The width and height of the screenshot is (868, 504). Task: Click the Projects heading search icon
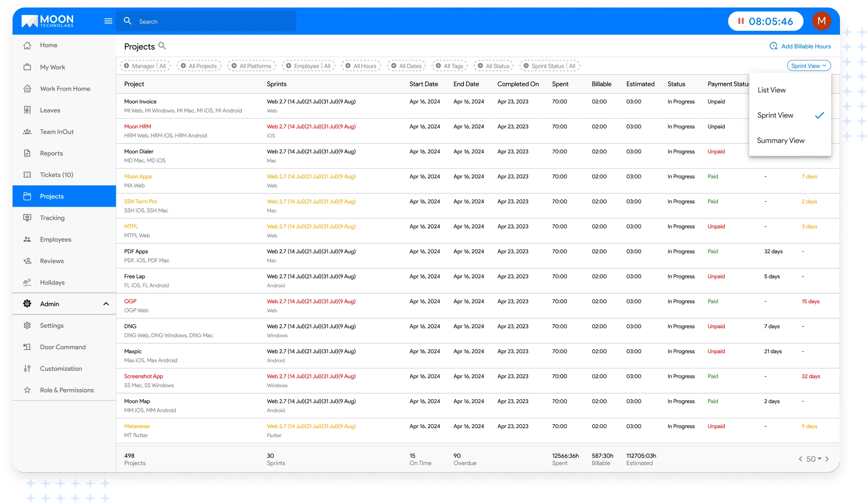point(162,46)
